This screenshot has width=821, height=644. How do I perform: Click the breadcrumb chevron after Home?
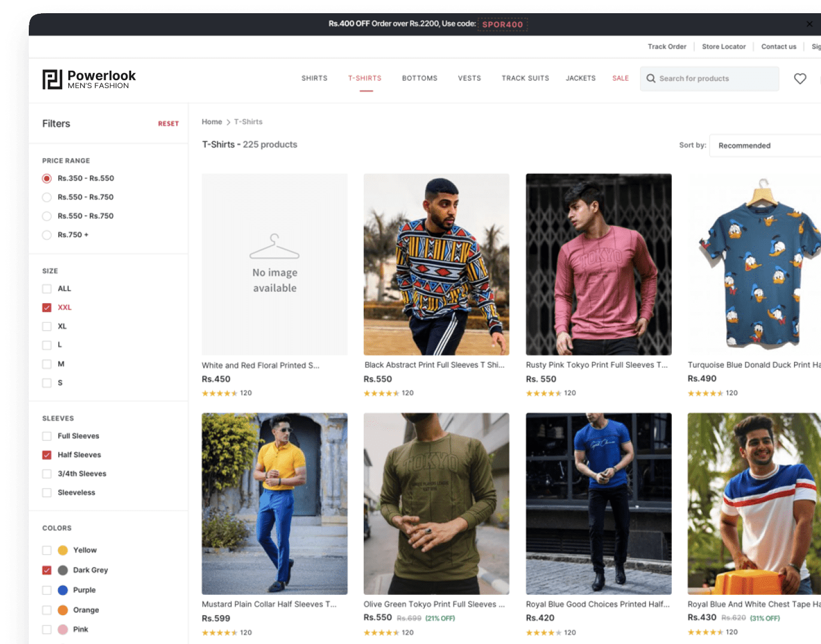click(228, 122)
